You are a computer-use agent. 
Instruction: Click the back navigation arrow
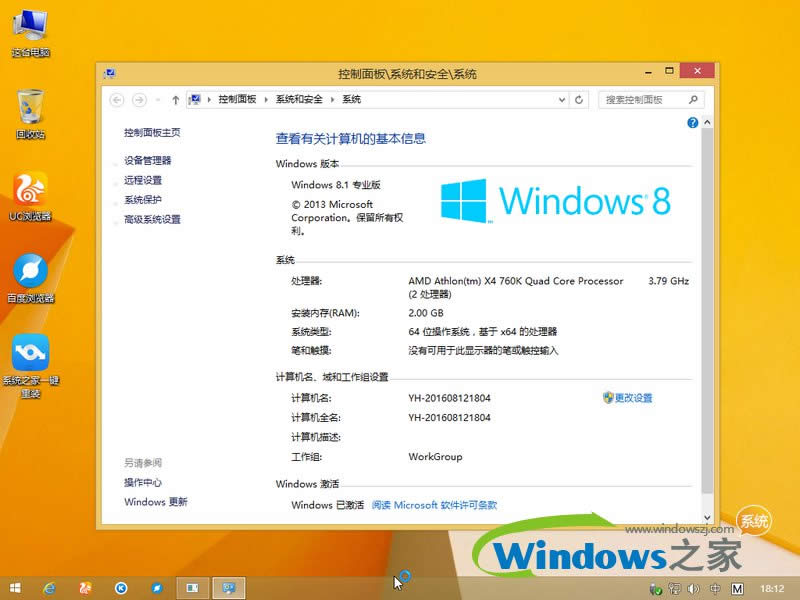coord(117,100)
